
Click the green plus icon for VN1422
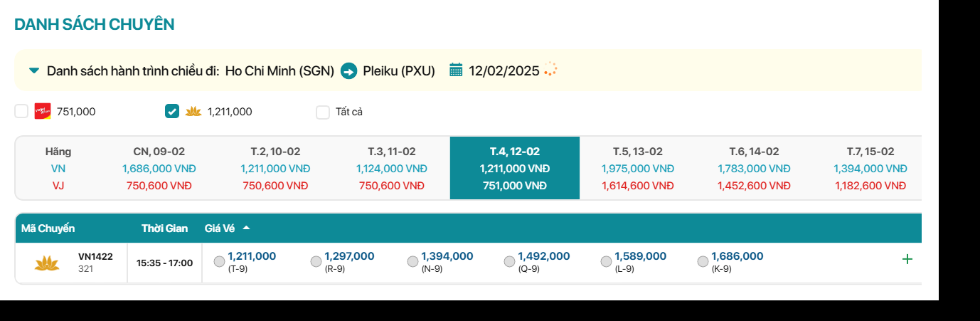tap(907, 260)
